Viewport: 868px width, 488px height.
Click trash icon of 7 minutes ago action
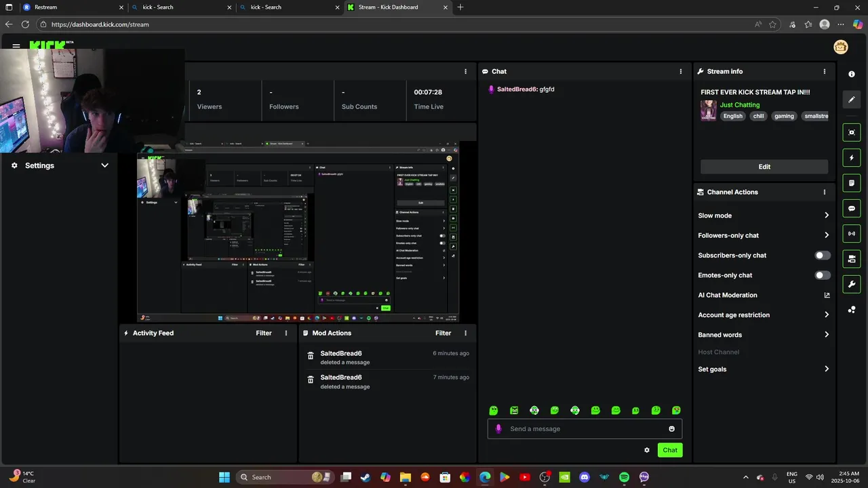tap(311, 380)
